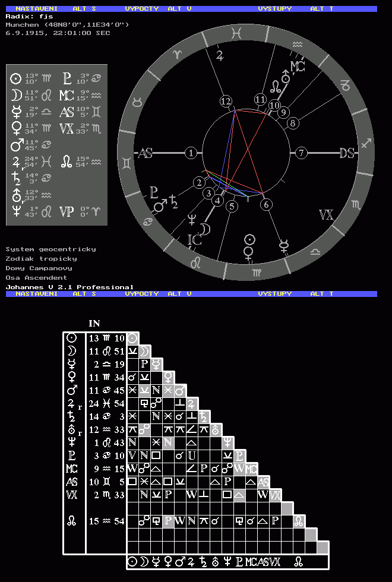392x582 pixels.
Task: Select the Sagittarius sign on the zodiac ring
Action: point(366,143)
